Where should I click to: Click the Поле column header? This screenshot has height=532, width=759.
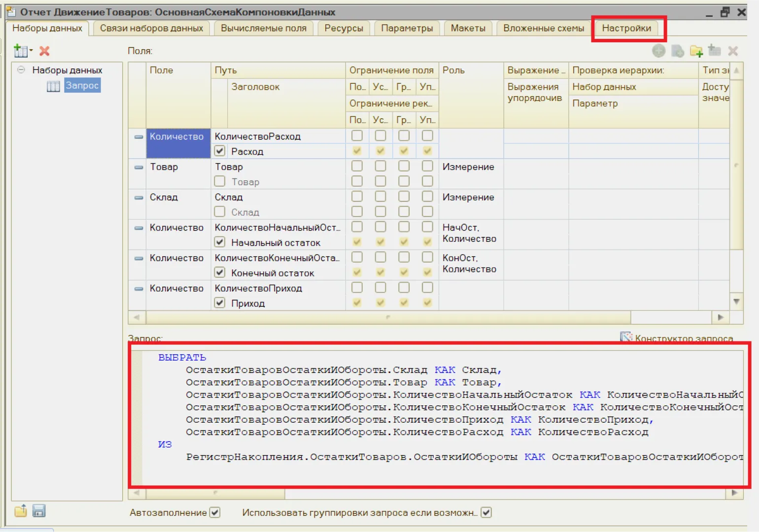click(x=162, y=70)
